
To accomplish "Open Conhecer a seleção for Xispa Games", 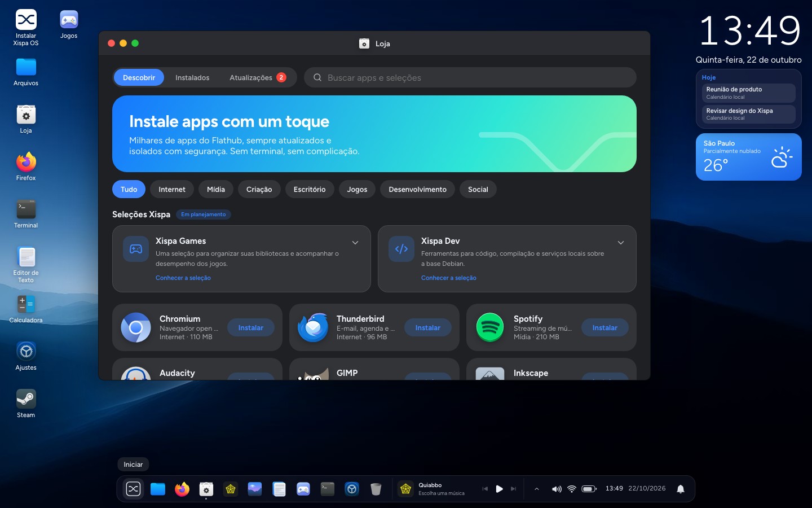I will 183,278.
